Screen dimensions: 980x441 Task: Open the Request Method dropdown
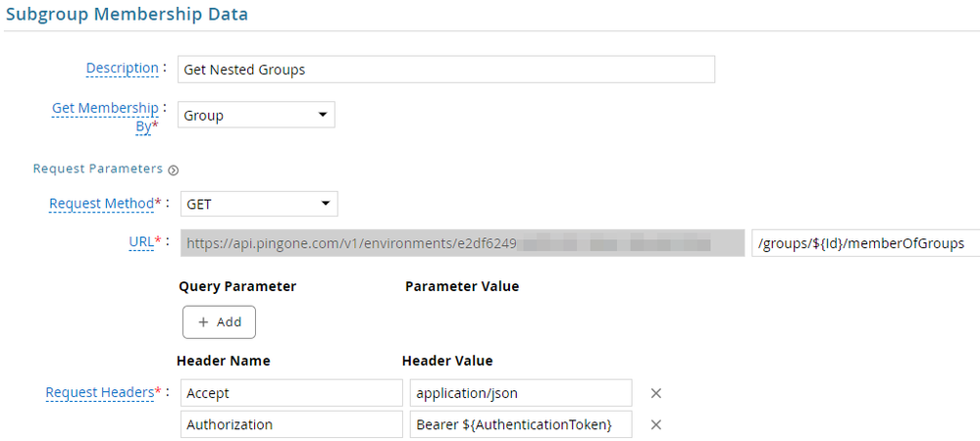(259, 204)
